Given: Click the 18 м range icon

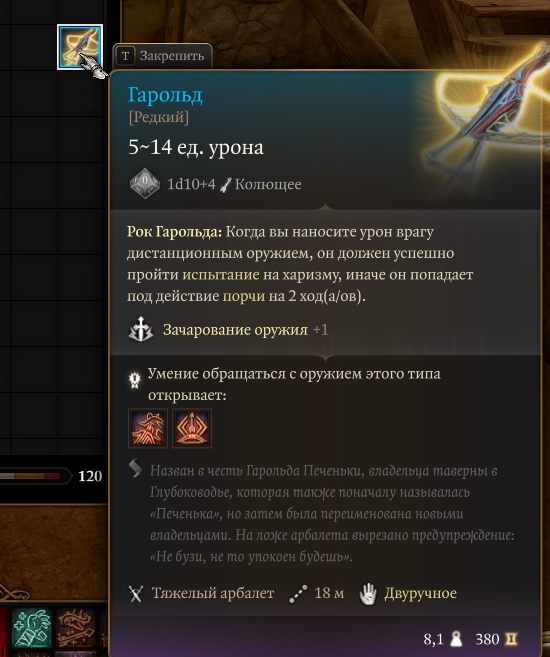Looking at the screenshot, I should pyautogui.click(x=298, y=594).
